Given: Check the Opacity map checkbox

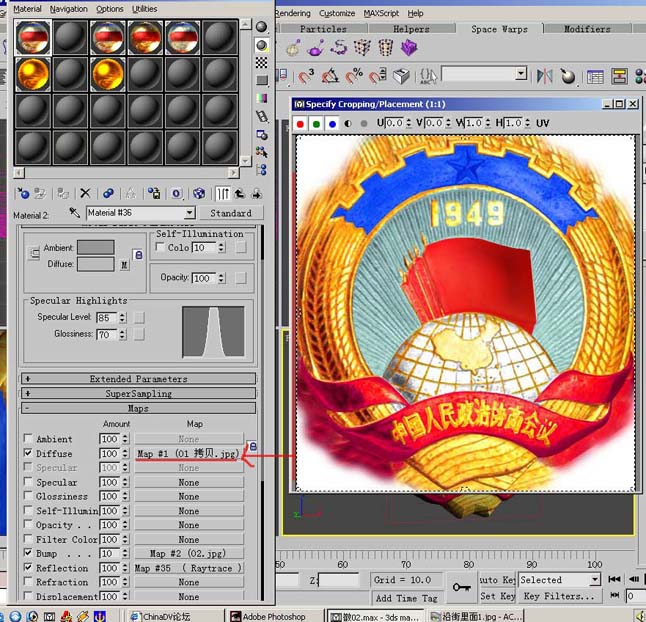Looking at the screenshot, I should pos(28,524).
